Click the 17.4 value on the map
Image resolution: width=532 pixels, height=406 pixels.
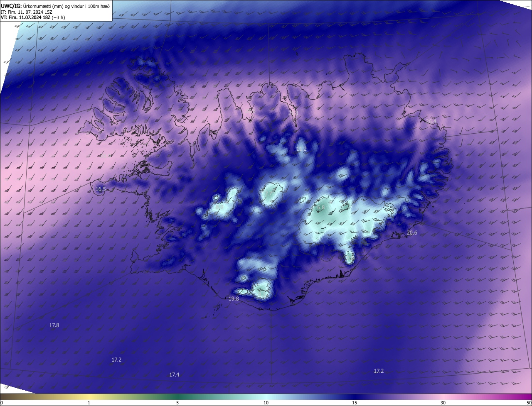[174, 375]
